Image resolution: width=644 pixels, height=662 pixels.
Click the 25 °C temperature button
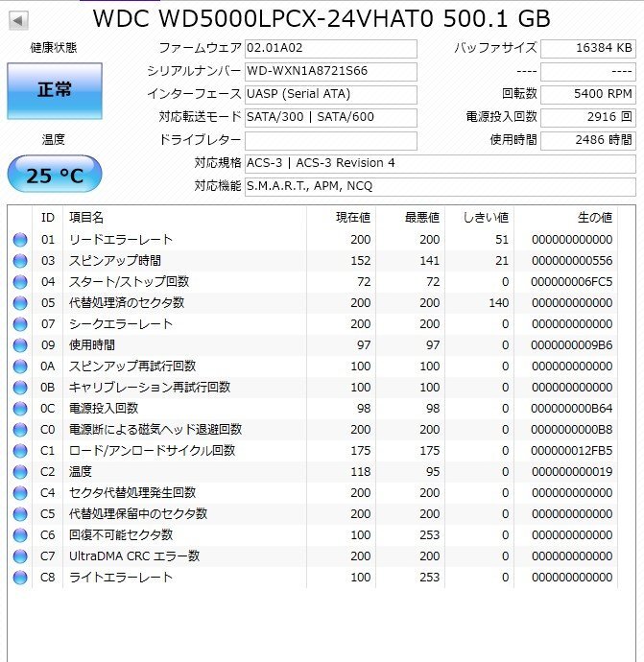coord(55,174)
